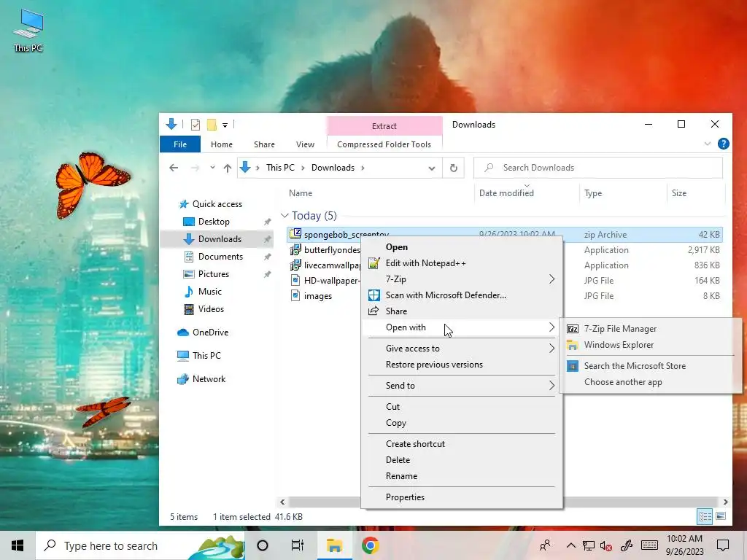Open the File ribbon tab
Image resolution: width=747 pixels, height=560 pixels.
point(180,144)
